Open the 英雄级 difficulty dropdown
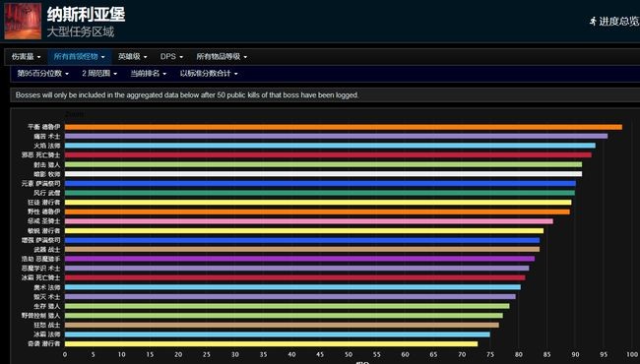Image resolution: width=640 pixels, height=364 pixels. click(x=133, y=57)
